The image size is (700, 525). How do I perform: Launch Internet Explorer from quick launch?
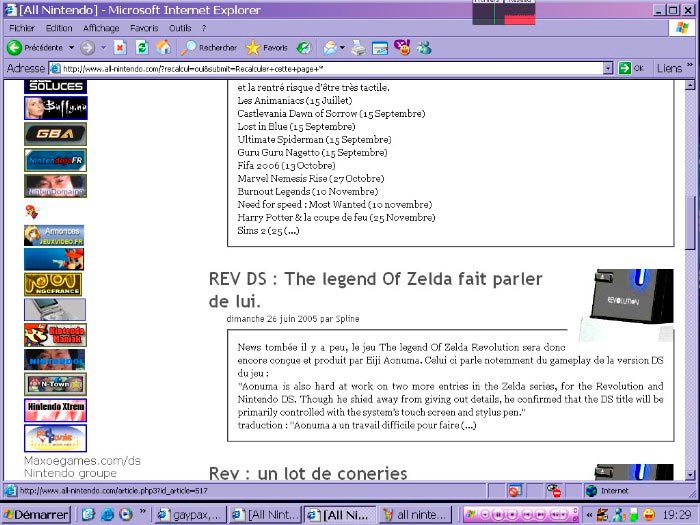[107, 515]
